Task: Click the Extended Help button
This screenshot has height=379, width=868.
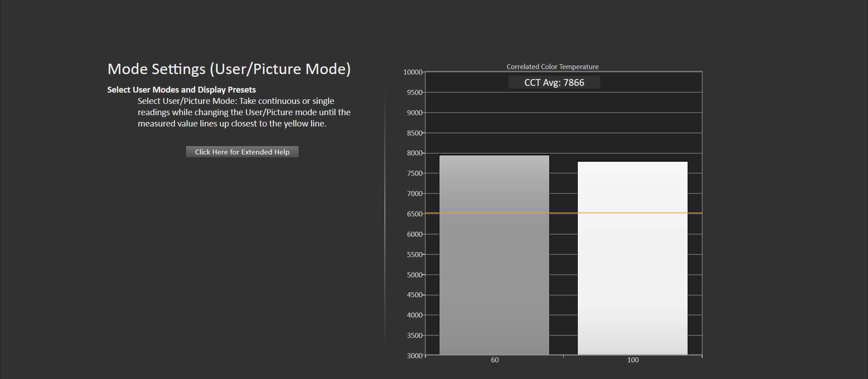Action: 242,152
